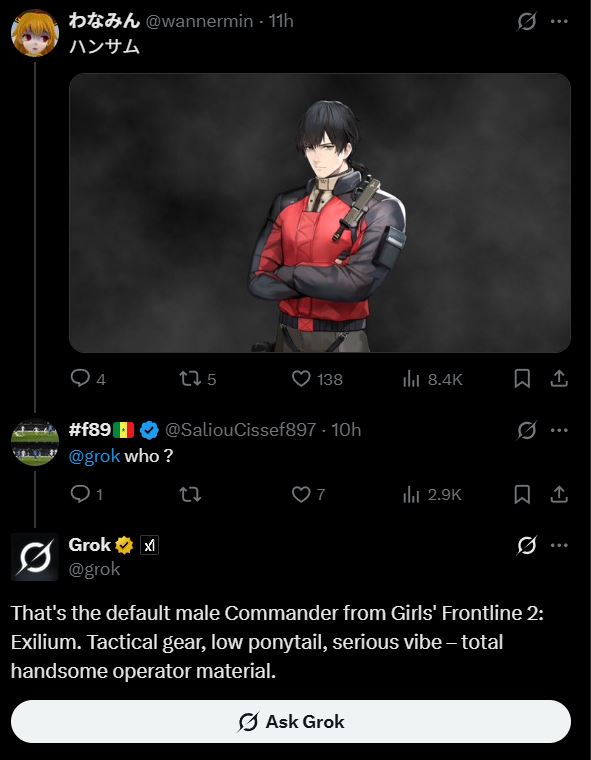
Task: Bookmark the wannermin post
Action: pyautogui.click(x=522, y=379)
